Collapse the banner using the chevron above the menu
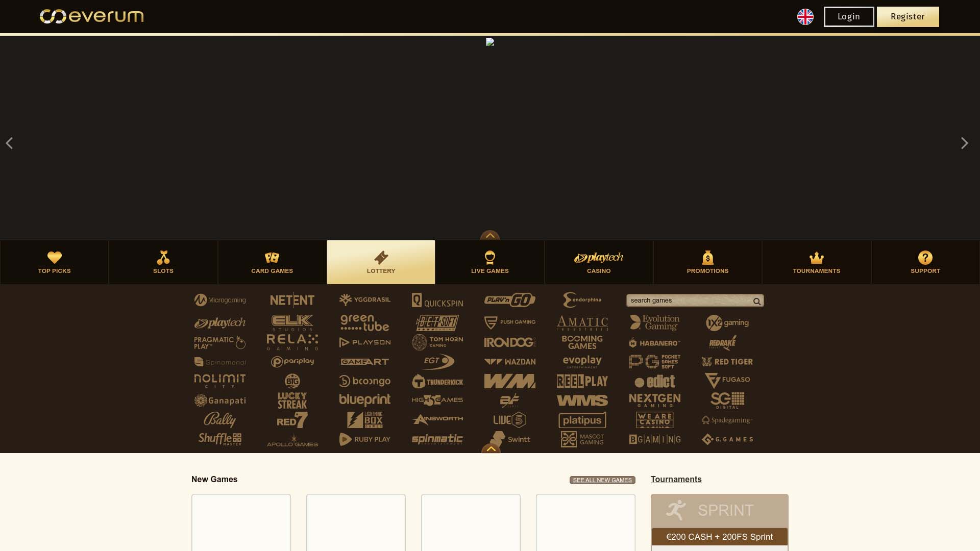The image size is (980, 551). pyautogui.click(x=489, y=236)
